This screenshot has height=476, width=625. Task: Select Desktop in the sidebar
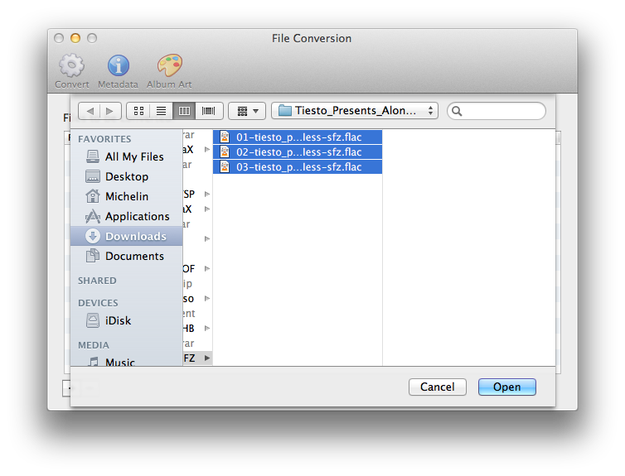(x=126, y=177)
